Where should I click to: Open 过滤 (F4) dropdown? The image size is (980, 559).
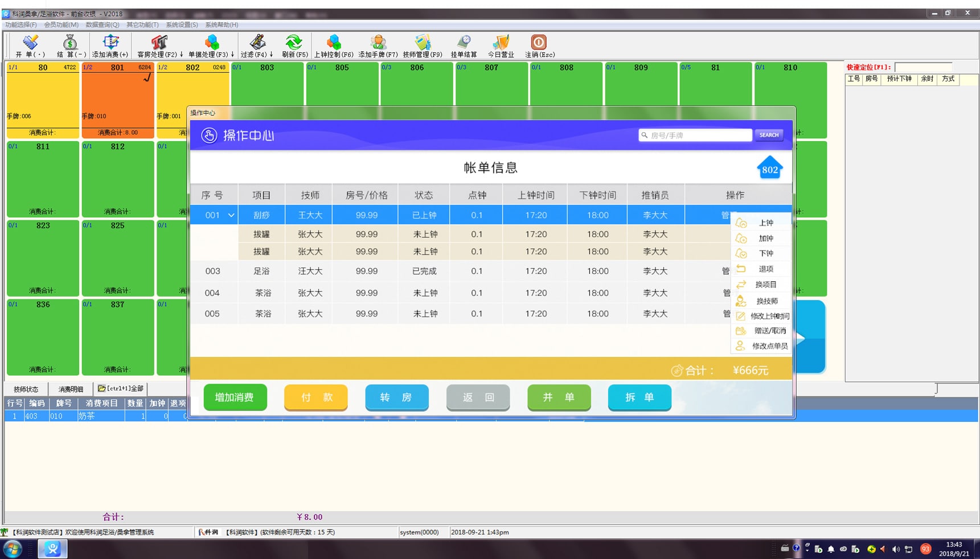coord(257,46)
